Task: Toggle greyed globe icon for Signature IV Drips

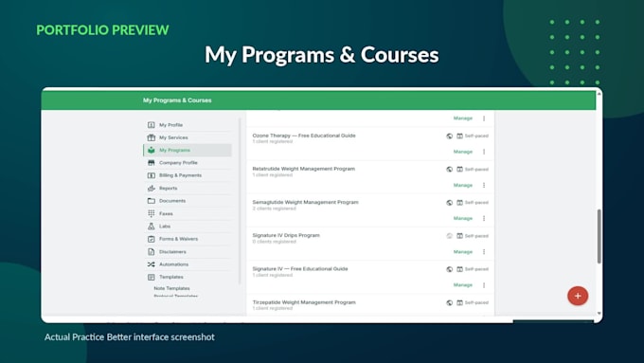Action: tap(449, 236)
